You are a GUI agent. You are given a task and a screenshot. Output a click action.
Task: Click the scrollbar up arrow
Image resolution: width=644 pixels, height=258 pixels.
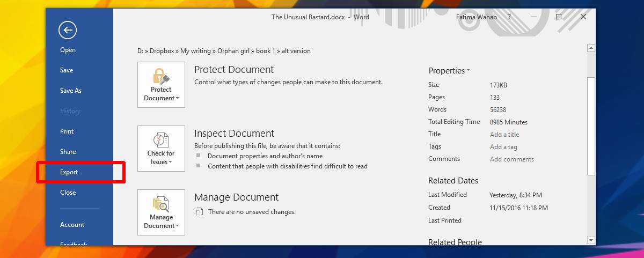(x=591, y=48)
